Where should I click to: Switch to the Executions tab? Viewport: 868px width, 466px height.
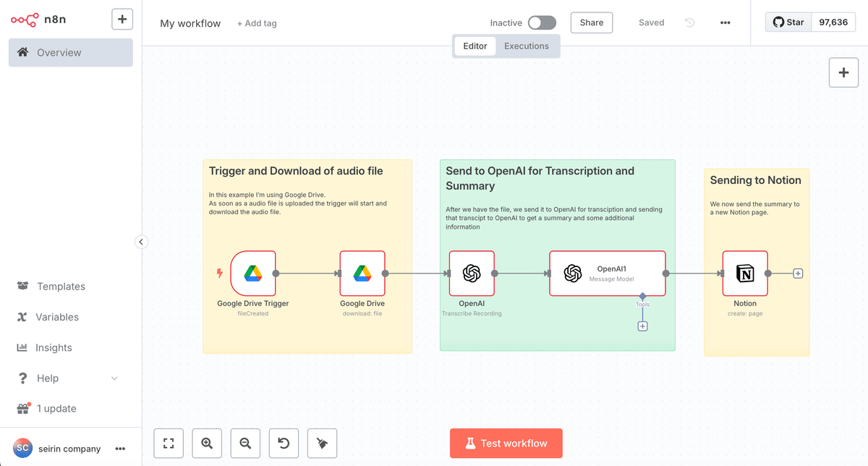pos(527,46)
